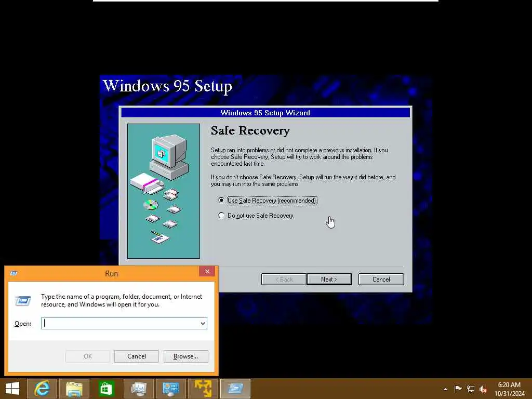Open the Action Center flag icon

(x=458, y=389)
